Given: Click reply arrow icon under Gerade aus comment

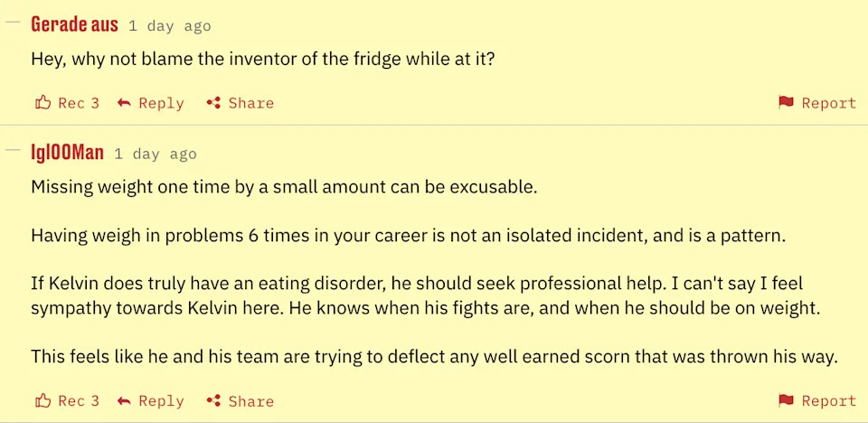Looking at the screenshot, I should (124, 103).
